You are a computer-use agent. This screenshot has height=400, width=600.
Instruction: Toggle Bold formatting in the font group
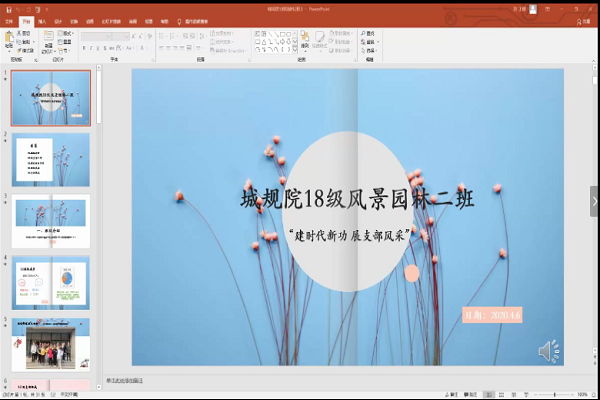(x=83, y=46)
